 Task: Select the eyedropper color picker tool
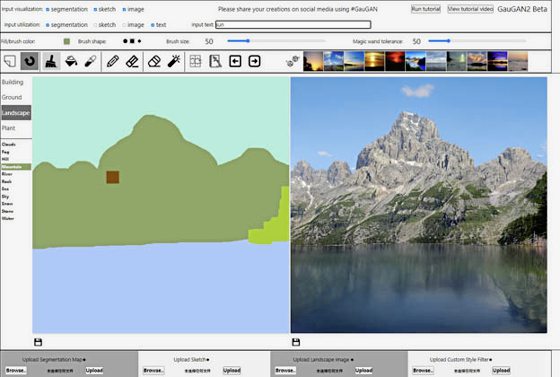coord(90,61)
